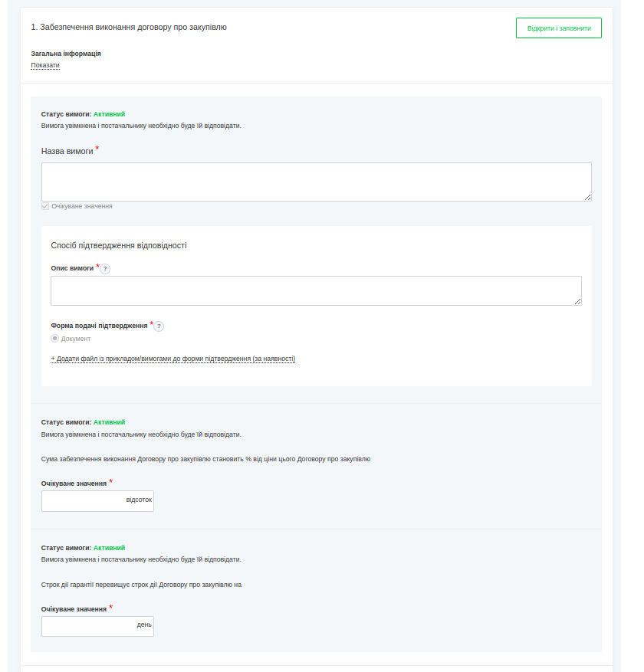Viewport: 644px width, 672px height.
Task: Select the "Документ" radio button
Action: point(55,339)
